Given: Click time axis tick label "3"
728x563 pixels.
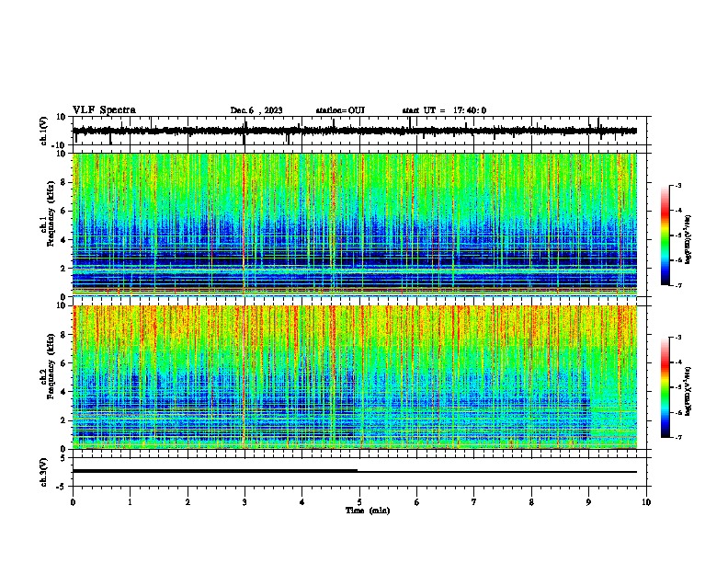Looking at the screenshot, I should click(x=245, y=502).
